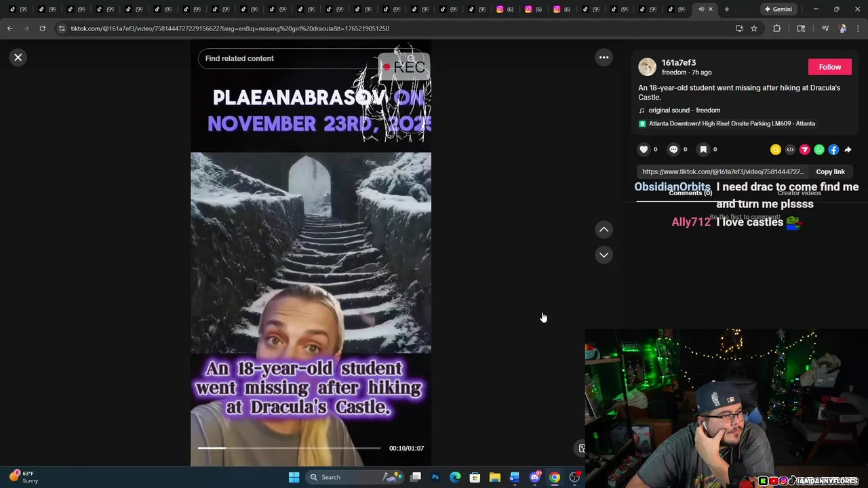Open Microsoft Word from the taskbar
Screen dimensions: 868x488
(515, 477)
